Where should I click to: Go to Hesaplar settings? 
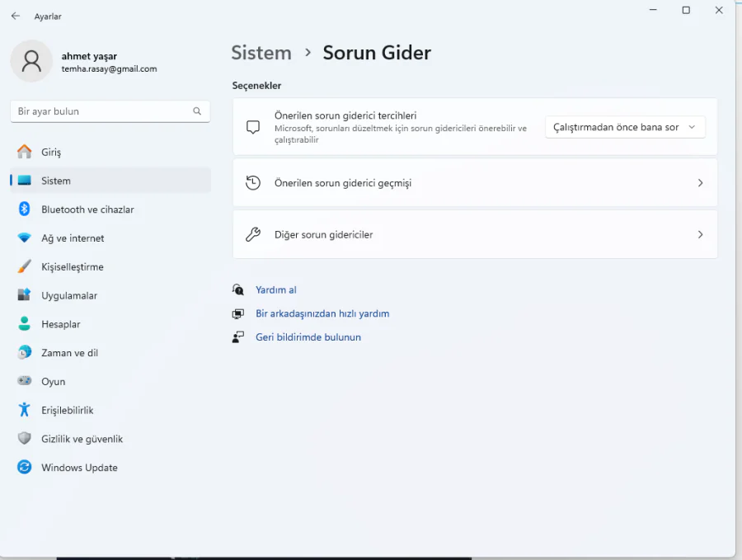pos(61,324)
